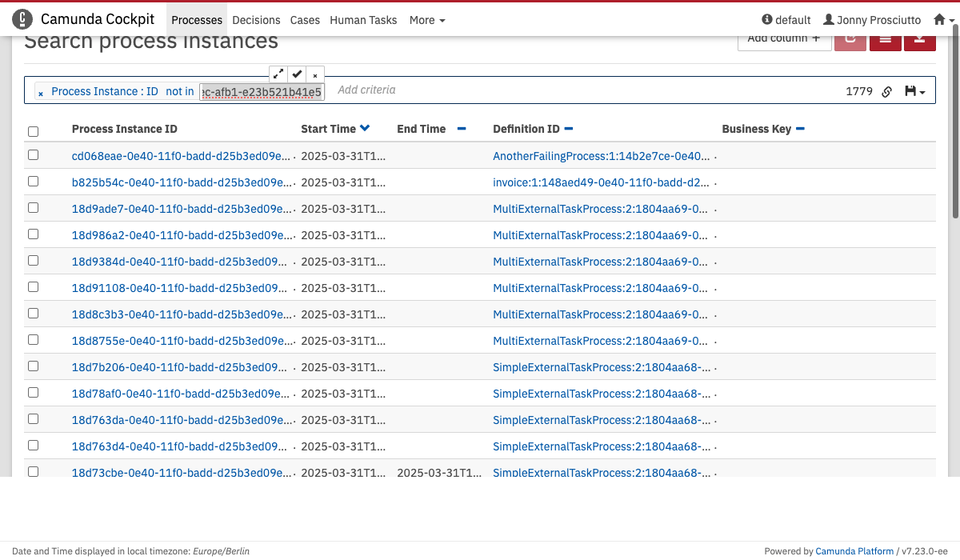Remove the End Time column
960x560 pixels.
point(462,129)
